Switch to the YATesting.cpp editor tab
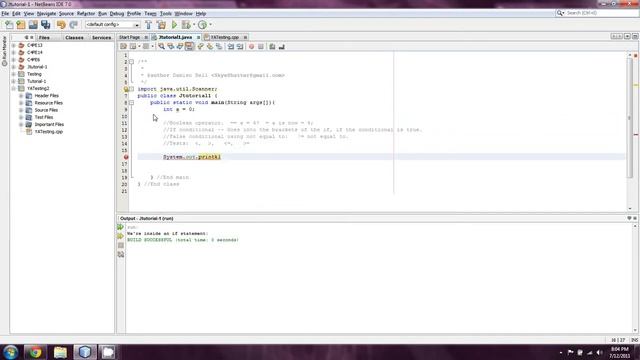 click(x=225, y=37)
